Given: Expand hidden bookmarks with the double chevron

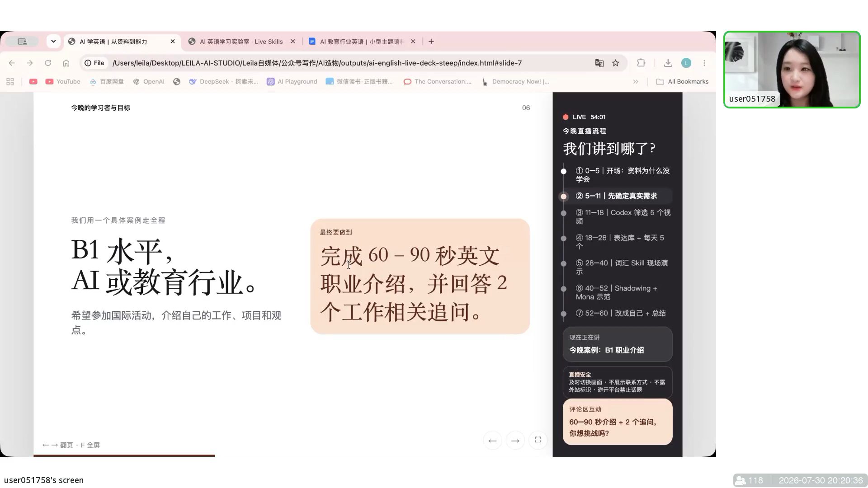Looking at the screenshot, I should tap(636, 82).
